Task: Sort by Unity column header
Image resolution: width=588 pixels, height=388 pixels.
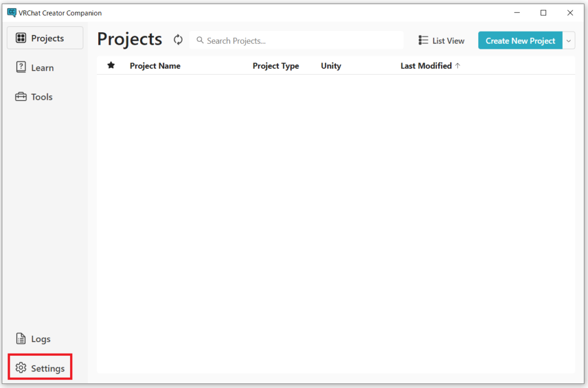Action: coord(331,65)
